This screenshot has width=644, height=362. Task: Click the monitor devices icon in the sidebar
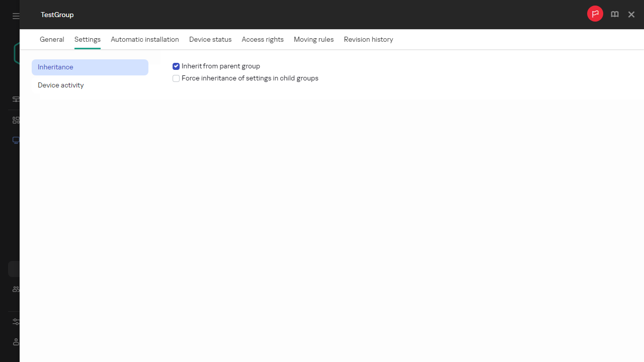click(x=16, y=140)
